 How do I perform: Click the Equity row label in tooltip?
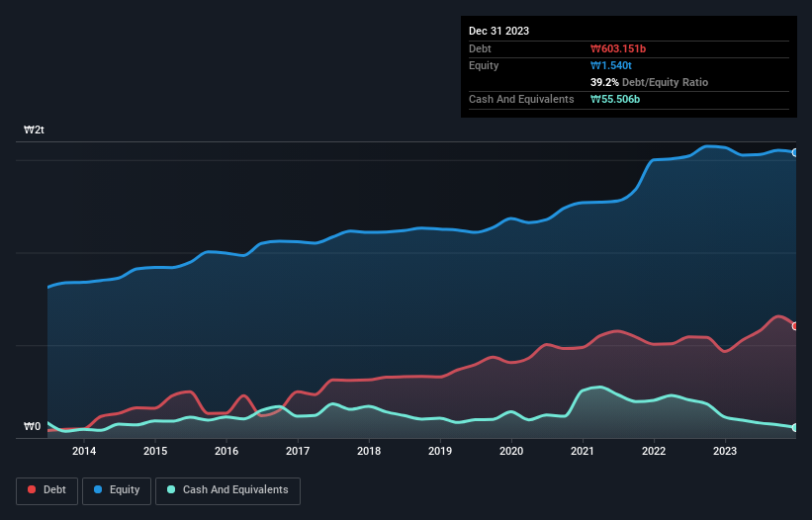click(484, 65)
